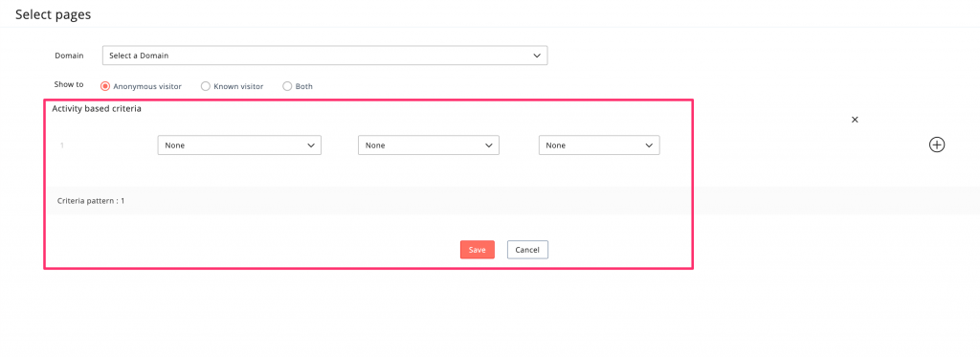The height and width of the screenshot is (357, 980).
Task: Open the middle None criteria dropdown
Action: point(428,145)
